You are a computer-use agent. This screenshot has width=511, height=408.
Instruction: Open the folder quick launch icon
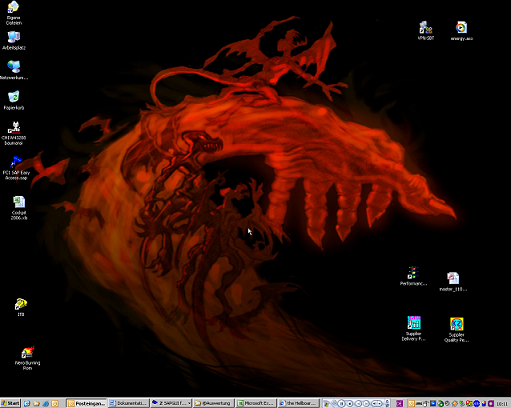(x=36, y=403)
